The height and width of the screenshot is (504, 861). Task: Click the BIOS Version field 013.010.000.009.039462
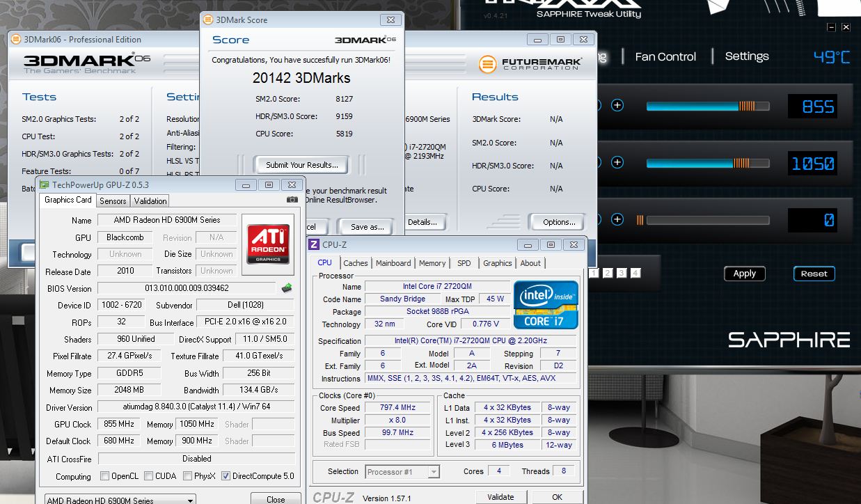click(x=187, y=288)
